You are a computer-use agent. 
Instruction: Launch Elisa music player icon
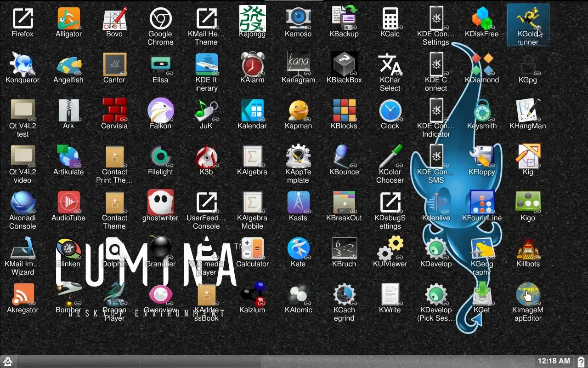(160, 64)
